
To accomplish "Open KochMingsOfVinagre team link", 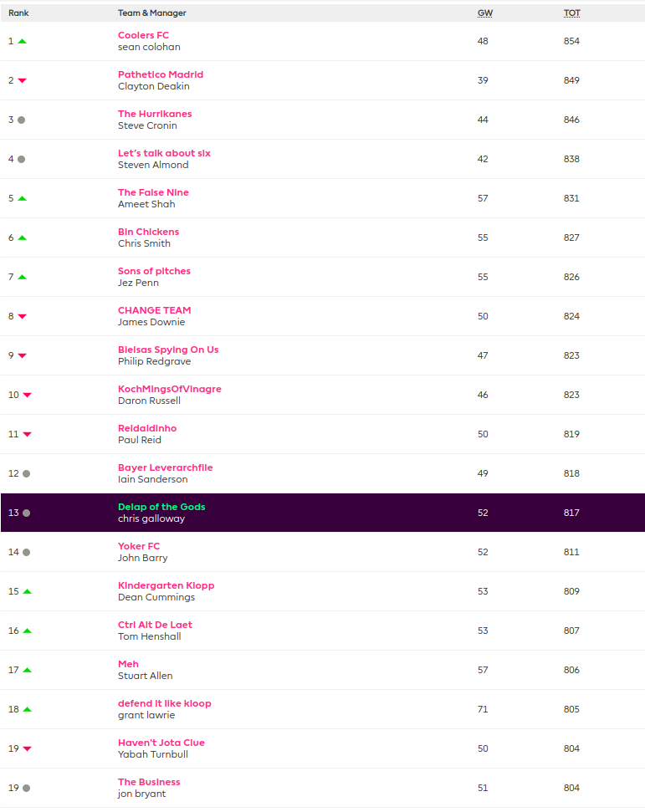I will coord(169,389).
